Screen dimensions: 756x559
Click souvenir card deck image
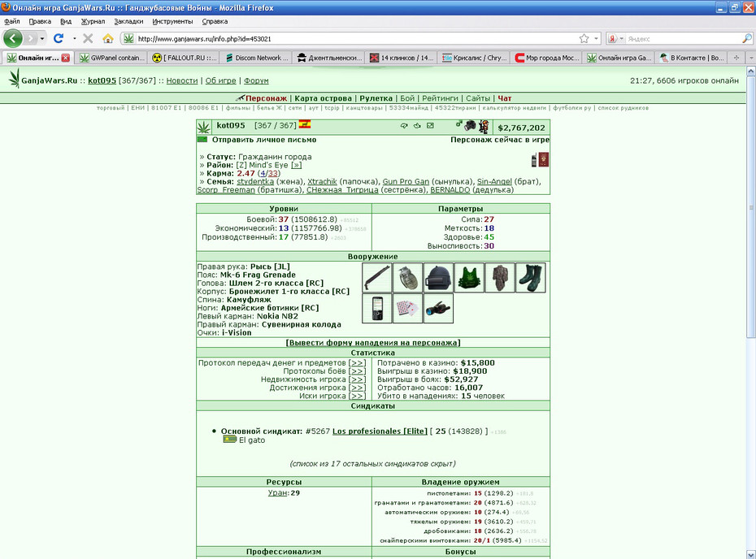point(408,309)
